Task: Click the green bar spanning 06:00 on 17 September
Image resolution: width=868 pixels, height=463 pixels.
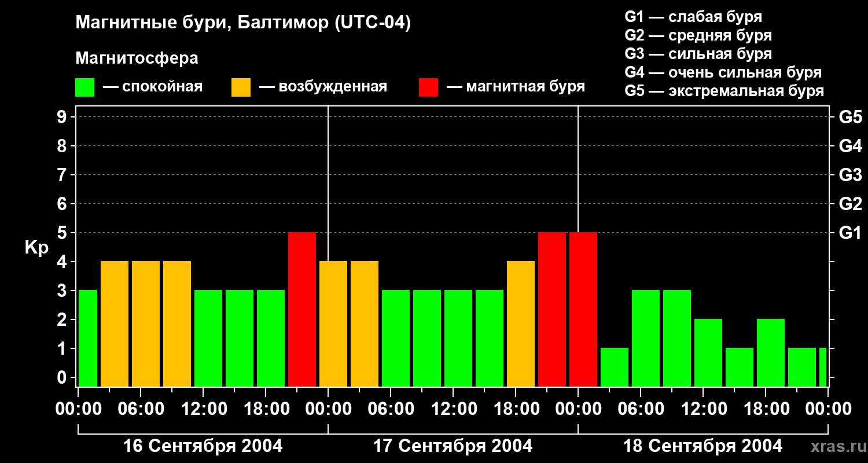Action: click(396, 338)
